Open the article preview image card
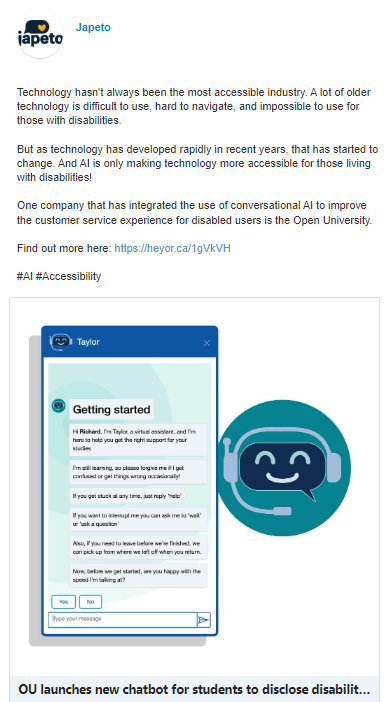This screenshot has width=390, height=702. coord(194,487)
